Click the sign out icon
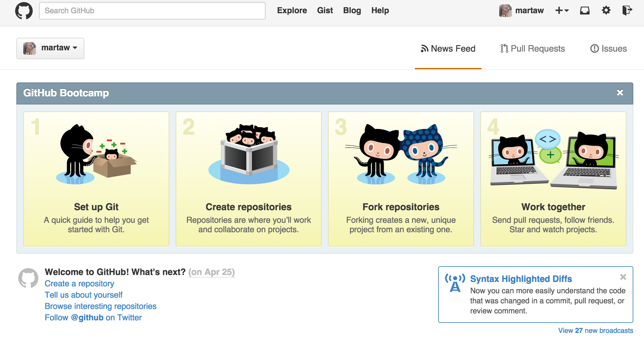 pos(627,10)
